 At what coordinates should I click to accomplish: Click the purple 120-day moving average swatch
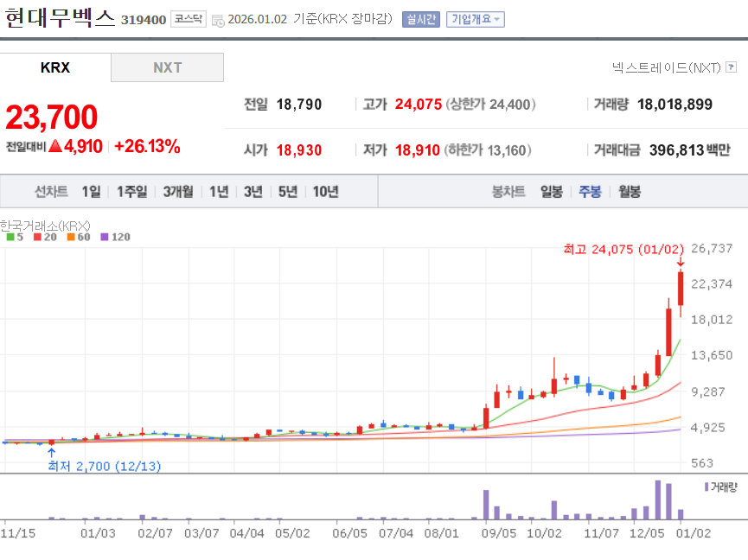[105, 237]
